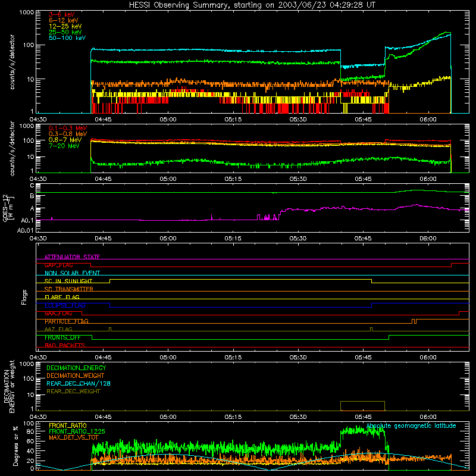Click the 0.3-0.8 MeV legend entry
476x476 pixels.
click(68, 134)
